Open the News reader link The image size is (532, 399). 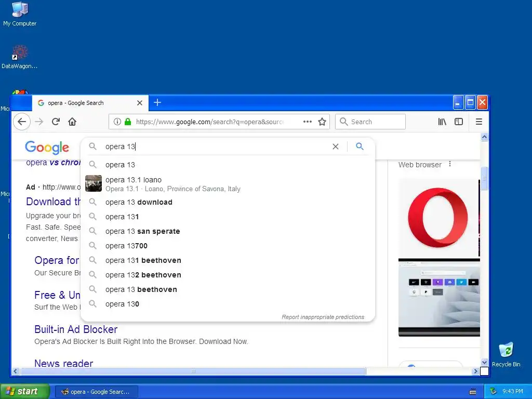[63, 363]
